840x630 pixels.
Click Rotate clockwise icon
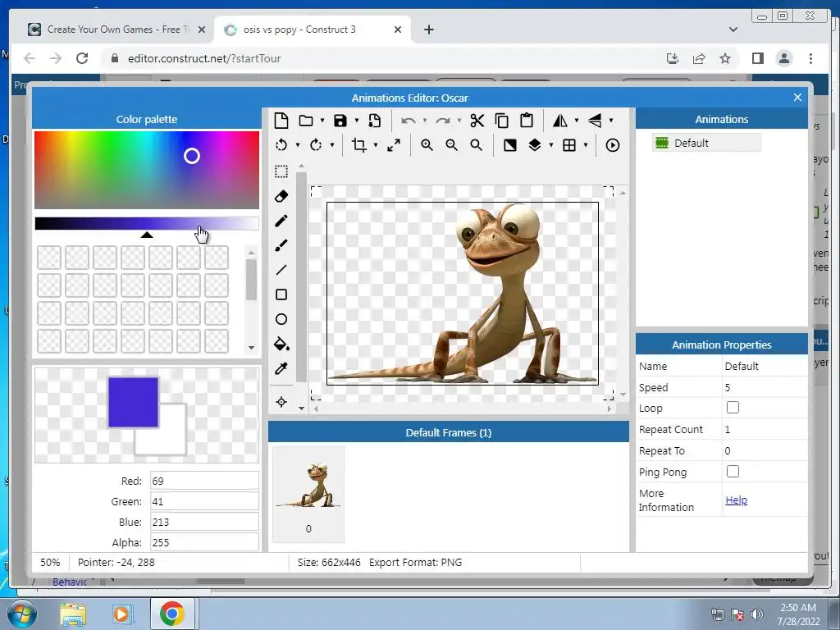click(x=316, y=145)
